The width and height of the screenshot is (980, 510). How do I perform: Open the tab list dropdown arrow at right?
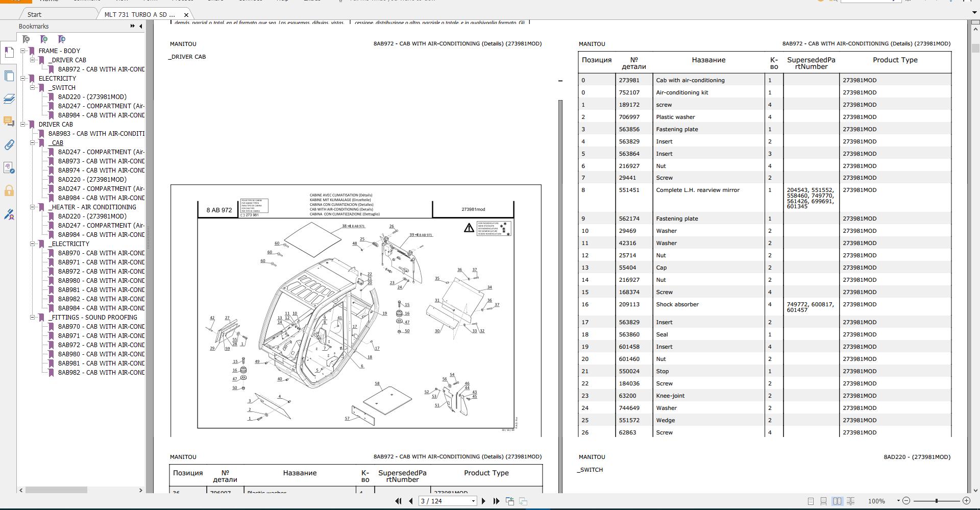point(974,13)
